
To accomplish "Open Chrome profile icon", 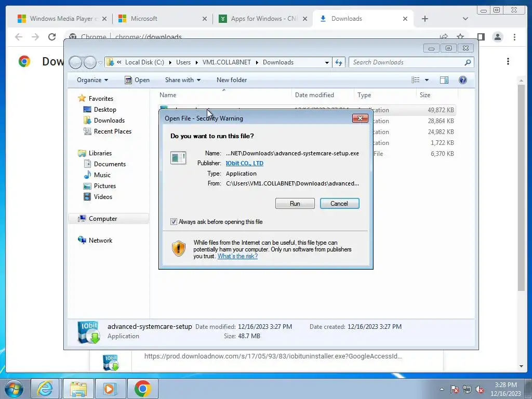I will [x=498, y=37].
